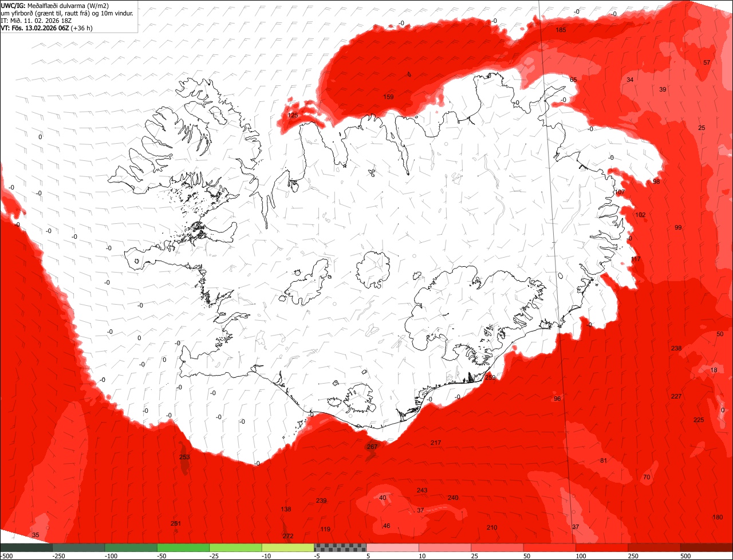
Task: Click the map value '46' in the lighter southern patch
Action: click(x=386, y=526)
